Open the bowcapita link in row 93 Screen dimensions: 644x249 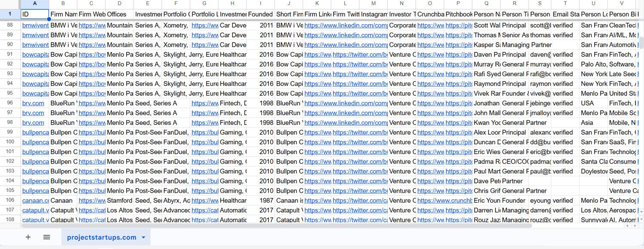(x=36, y=74)
